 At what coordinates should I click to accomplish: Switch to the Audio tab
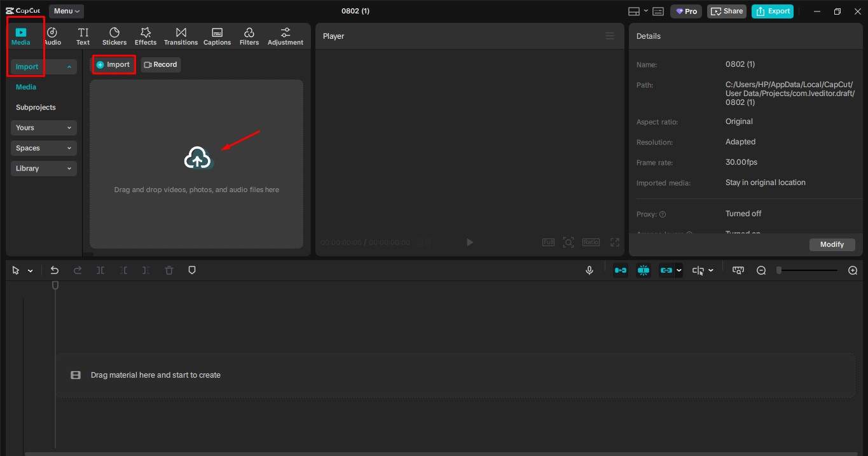52,36
